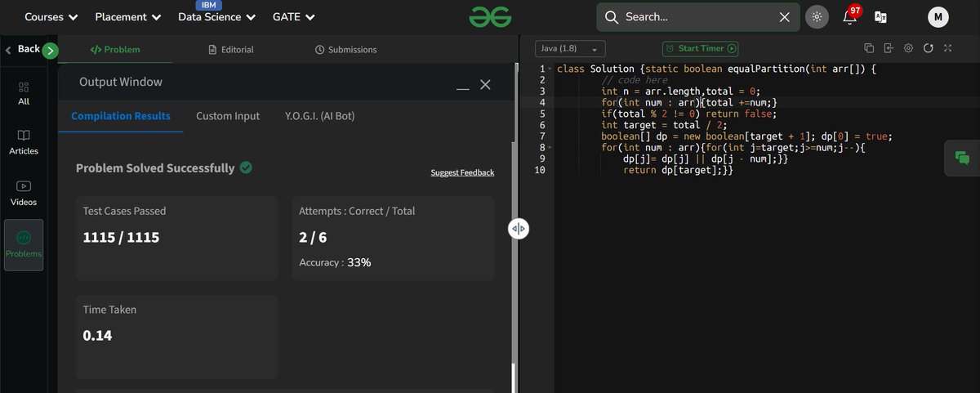Open the green chat bubble widget
Image resolution: width=980 pixels, height=393 pixels.
[x=962, y=159]
